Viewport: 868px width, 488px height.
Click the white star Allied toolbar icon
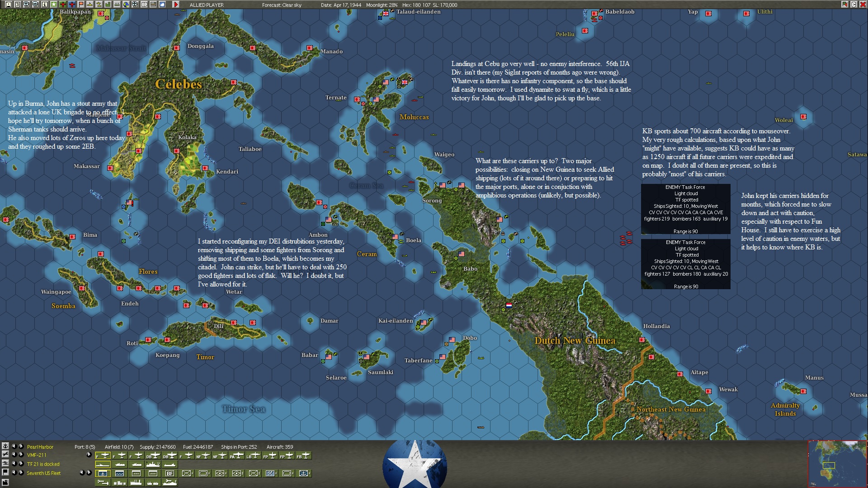(53, 5)
